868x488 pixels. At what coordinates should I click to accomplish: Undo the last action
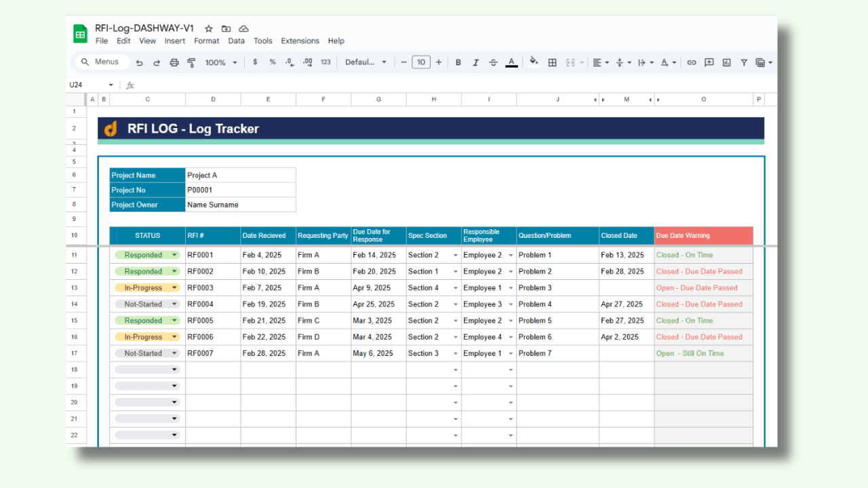[x=139, y=62]
